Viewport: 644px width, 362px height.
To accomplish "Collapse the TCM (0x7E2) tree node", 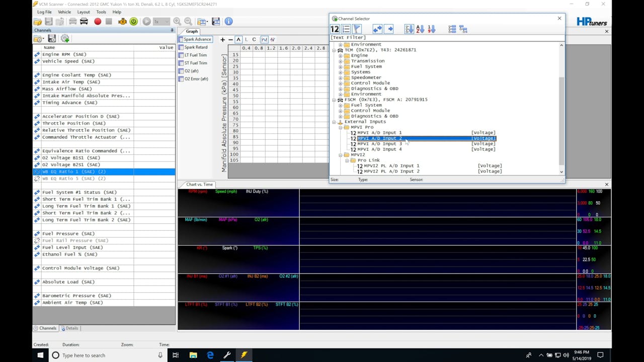I will (333, 50).
